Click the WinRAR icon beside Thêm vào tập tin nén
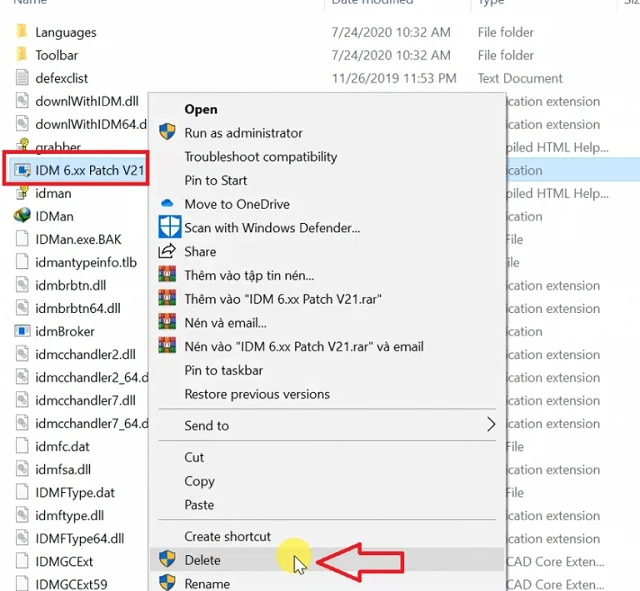The height and width of the screenshot is (591, 640). [167, 275]
